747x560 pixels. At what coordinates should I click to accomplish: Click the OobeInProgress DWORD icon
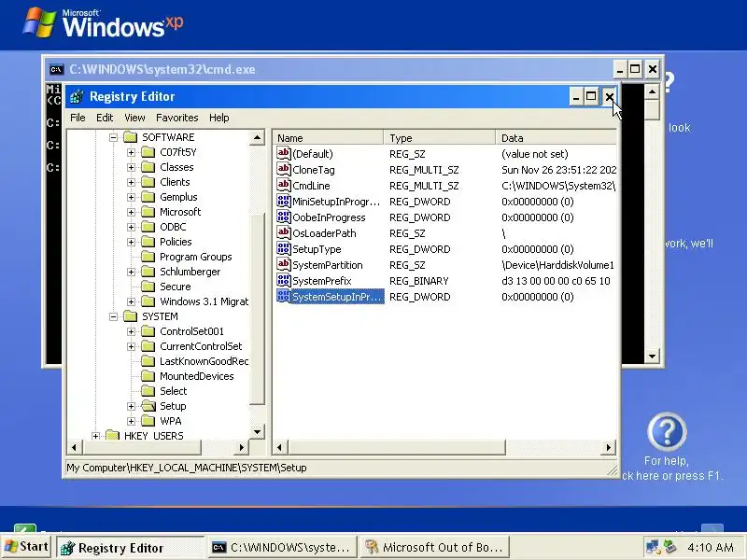(284, 217)
